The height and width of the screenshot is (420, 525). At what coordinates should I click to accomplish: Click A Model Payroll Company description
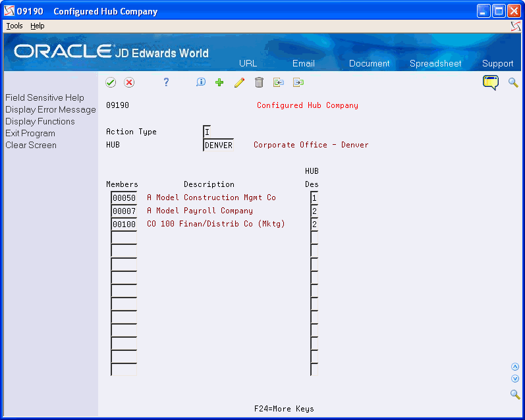[200, 211]
